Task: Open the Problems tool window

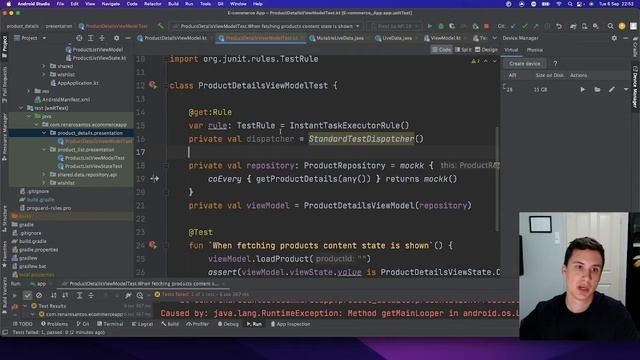Action: [55, 324]
